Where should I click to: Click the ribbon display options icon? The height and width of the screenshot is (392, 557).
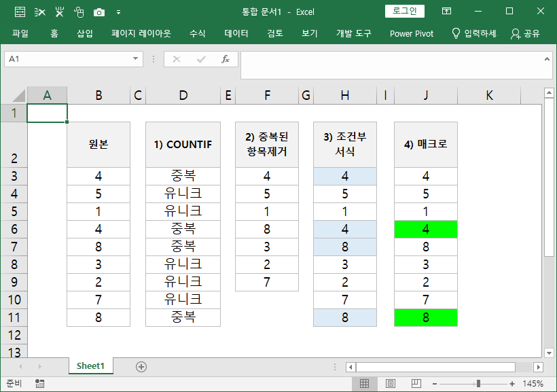pos(446,12)
